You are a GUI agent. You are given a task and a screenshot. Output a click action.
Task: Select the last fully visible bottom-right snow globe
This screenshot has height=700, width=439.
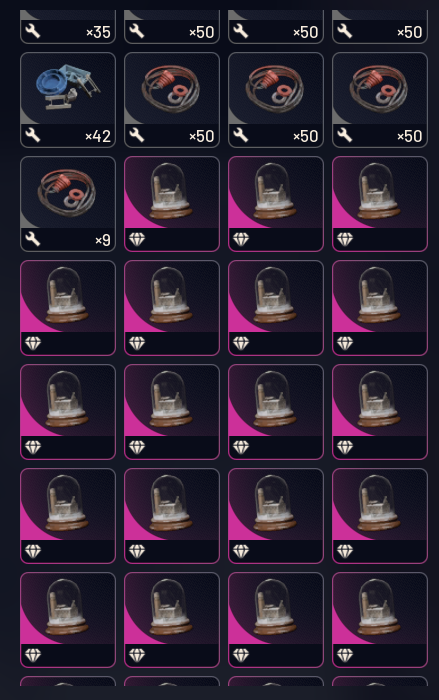380,620
